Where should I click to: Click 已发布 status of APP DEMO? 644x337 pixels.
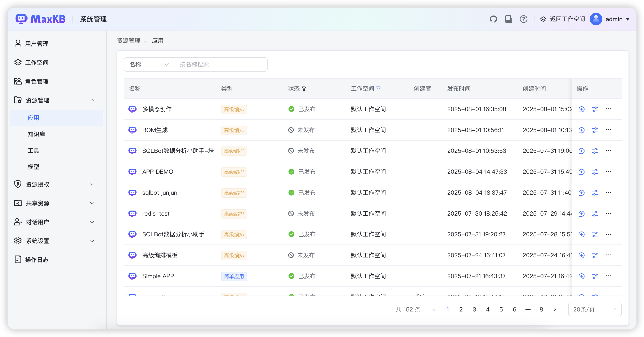tap(302, 172)
